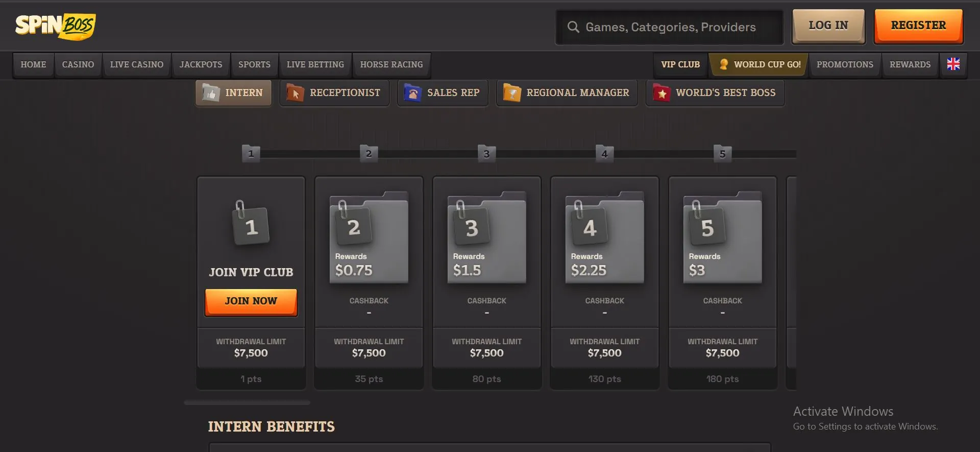
Task: Click the "1 pts" label
Action: tap(251, 379)
